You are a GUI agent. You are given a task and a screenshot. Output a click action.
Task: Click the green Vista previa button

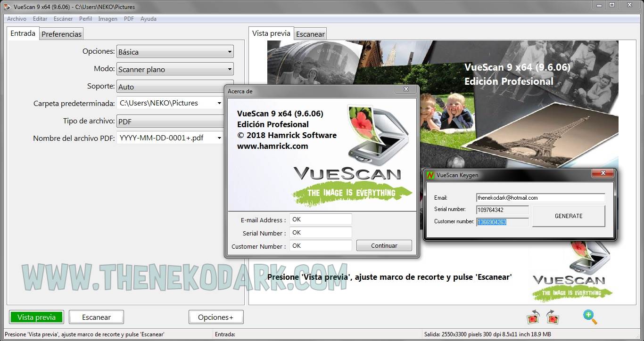click(x=36, y=317)
